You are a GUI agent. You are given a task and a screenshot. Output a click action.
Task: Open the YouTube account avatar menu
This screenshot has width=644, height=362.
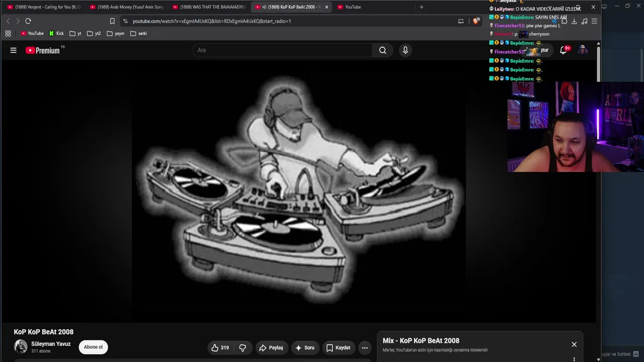point(583,50)
